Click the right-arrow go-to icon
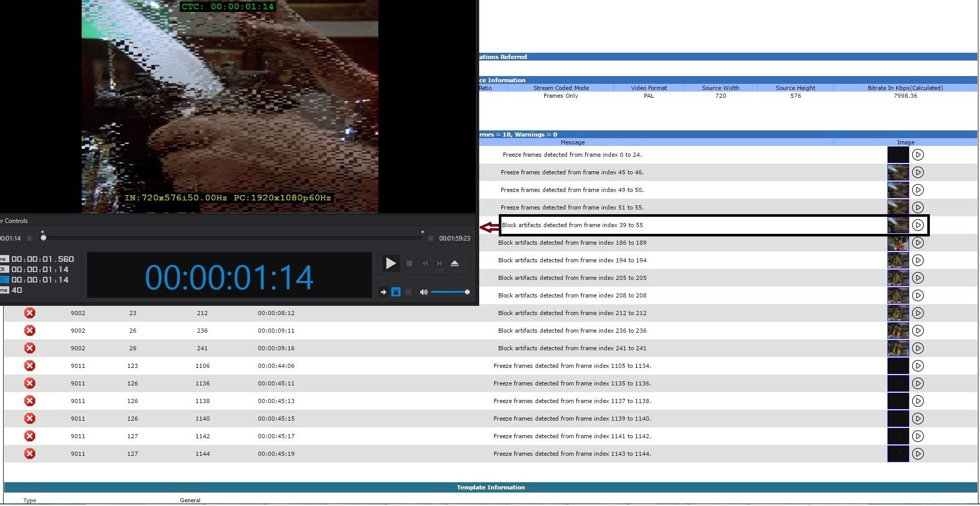The height and width of the screenshot is (506, 980). click(384, 292)
